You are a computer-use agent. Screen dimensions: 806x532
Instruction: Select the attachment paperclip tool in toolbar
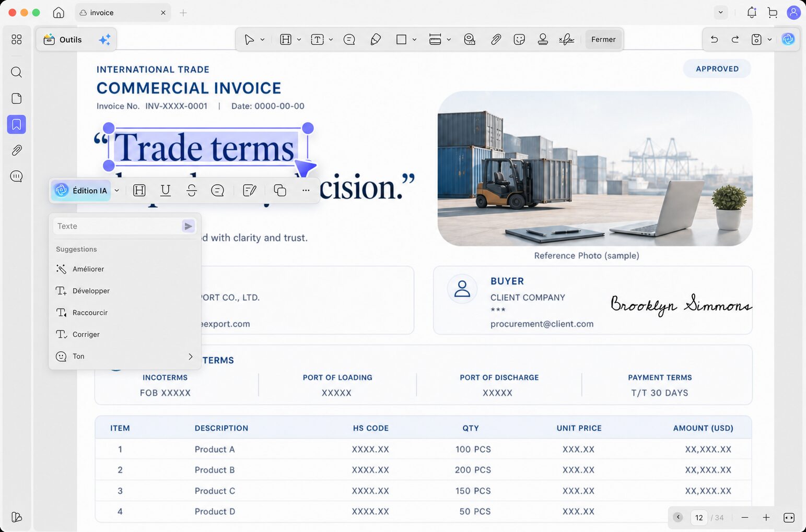click(x=496, y=40)
